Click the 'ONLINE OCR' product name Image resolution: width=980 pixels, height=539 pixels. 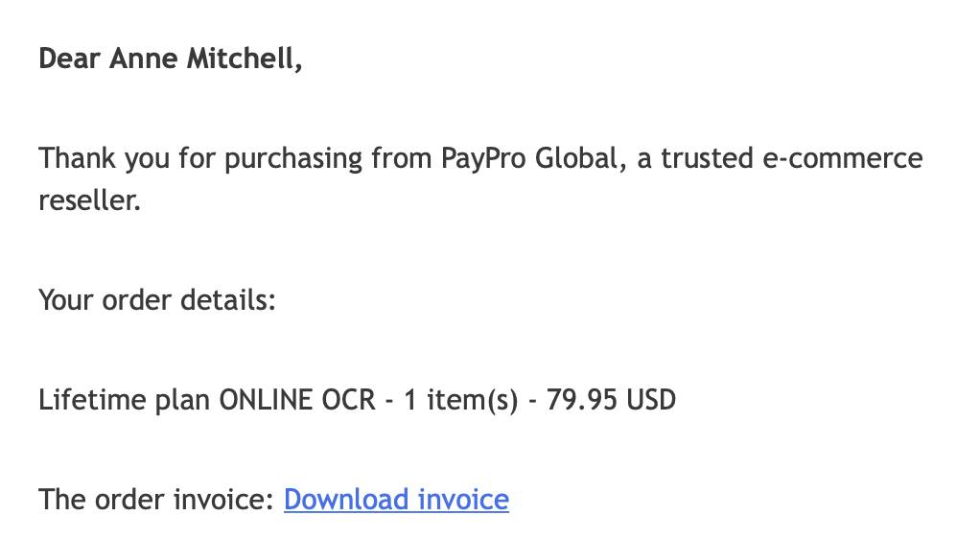coord(297,400)
